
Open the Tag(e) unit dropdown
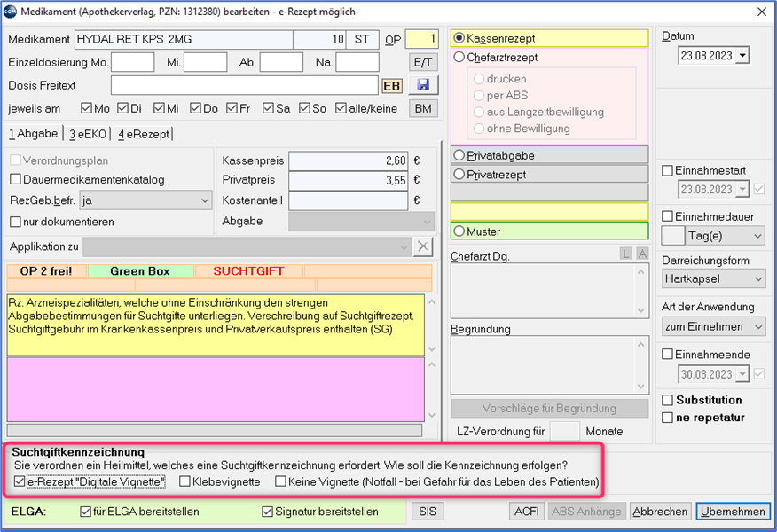(x=758, y=236)
